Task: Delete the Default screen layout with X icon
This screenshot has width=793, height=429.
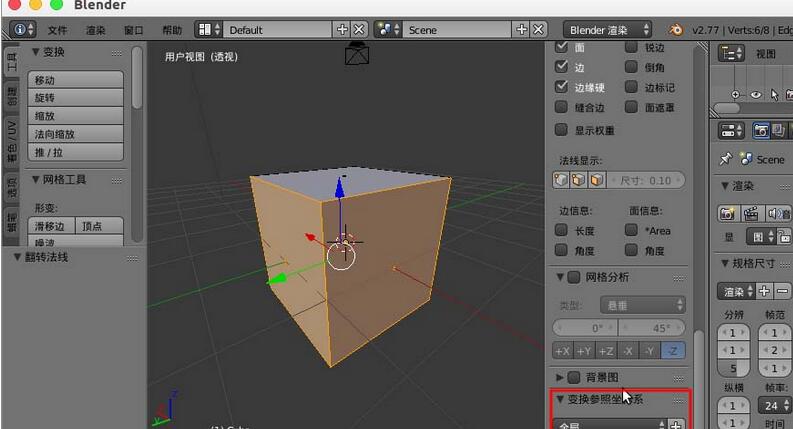Action: [359, 29]
